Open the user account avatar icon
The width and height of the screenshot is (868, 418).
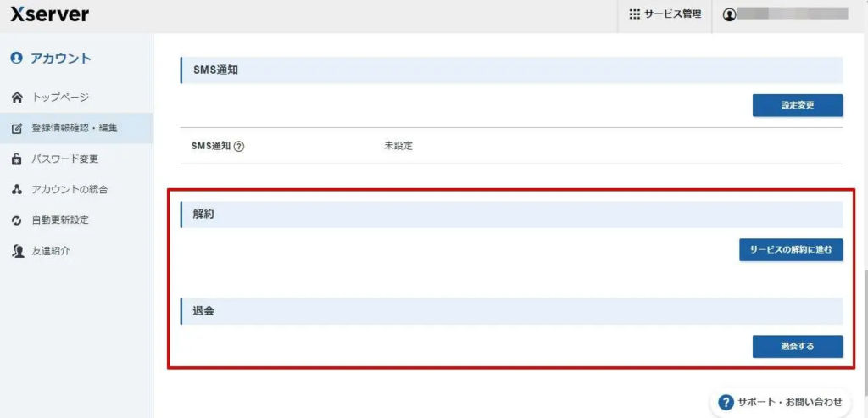tap(730, 14)
